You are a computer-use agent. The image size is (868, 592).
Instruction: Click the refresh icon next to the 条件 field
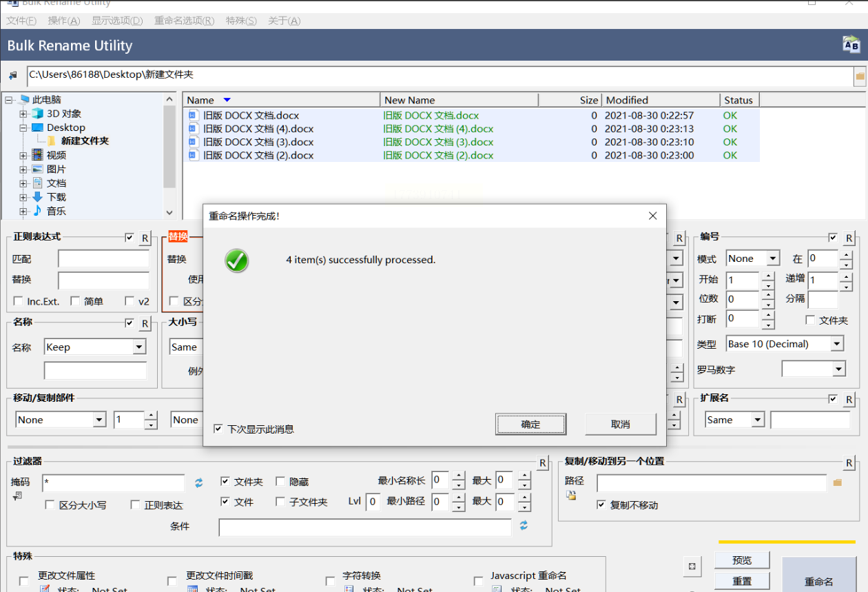pyautogui.click(x=524, y=526)
